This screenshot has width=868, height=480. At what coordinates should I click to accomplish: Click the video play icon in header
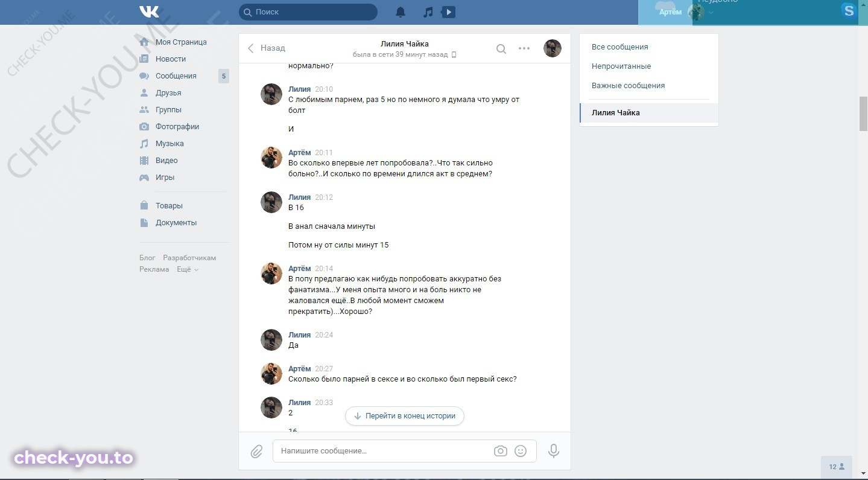pyautogui.click(x=448, y=12)
